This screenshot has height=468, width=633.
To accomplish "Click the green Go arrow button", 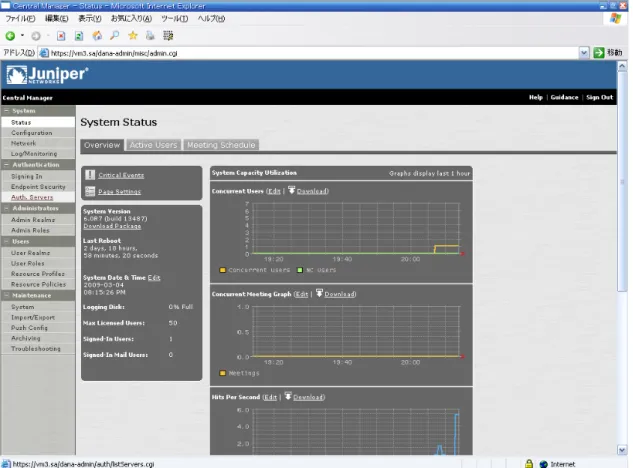I will tap(599, 52).
